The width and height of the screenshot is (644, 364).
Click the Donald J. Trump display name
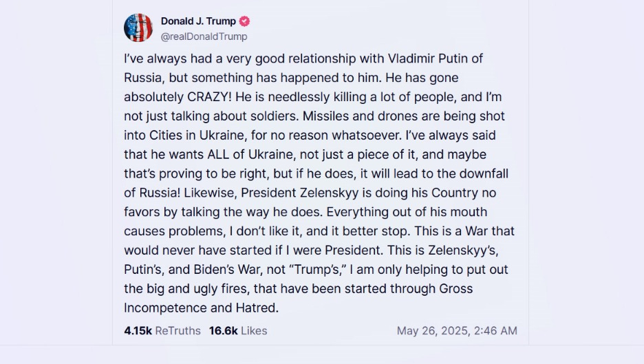[x=198, y=21]
